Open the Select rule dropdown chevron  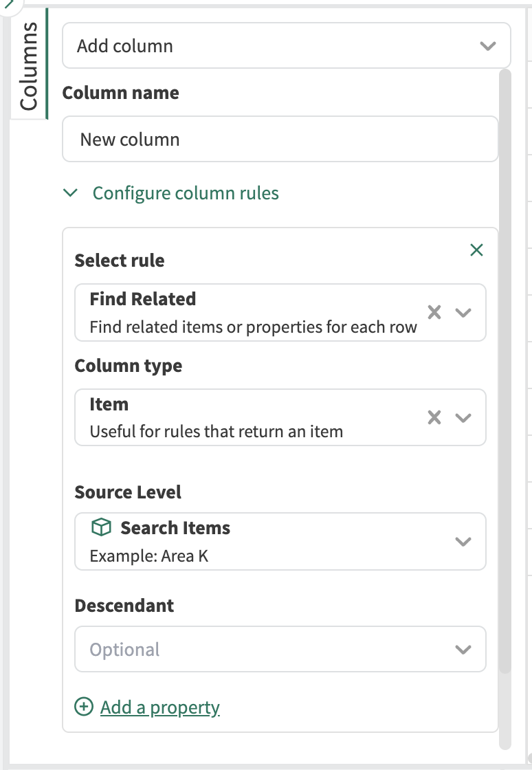pos(463,313)
